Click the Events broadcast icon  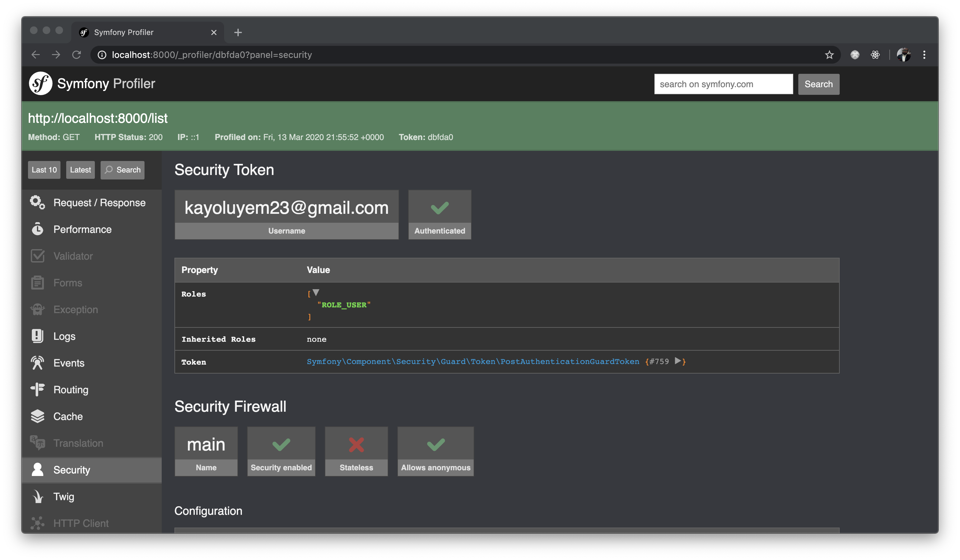(x=37, y=363)
